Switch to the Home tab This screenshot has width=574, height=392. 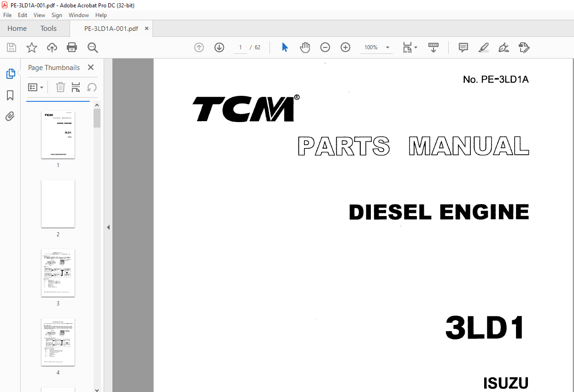click(x=17, y=29)
